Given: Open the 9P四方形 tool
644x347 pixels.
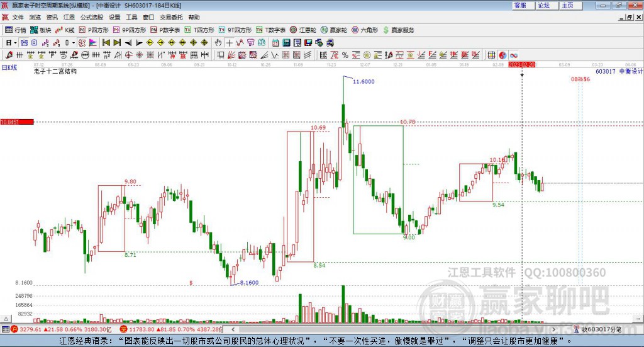Looking at the screenshot, I should click(130, 30).
